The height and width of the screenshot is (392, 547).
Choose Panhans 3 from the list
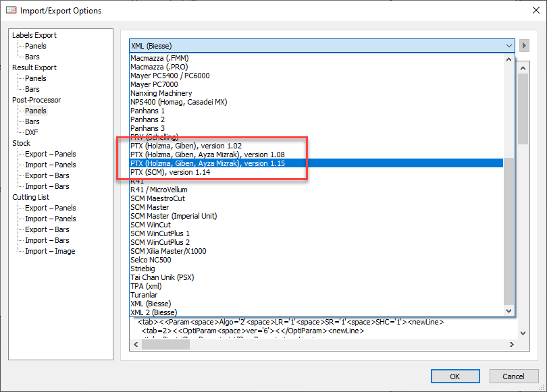tap(317, 128)
